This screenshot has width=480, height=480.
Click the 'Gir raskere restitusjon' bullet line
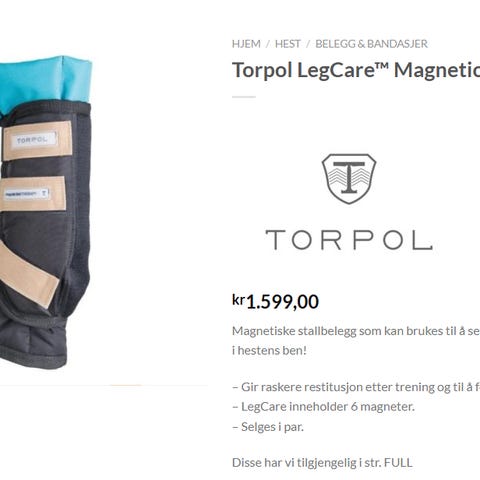click(x=356, y=387)
